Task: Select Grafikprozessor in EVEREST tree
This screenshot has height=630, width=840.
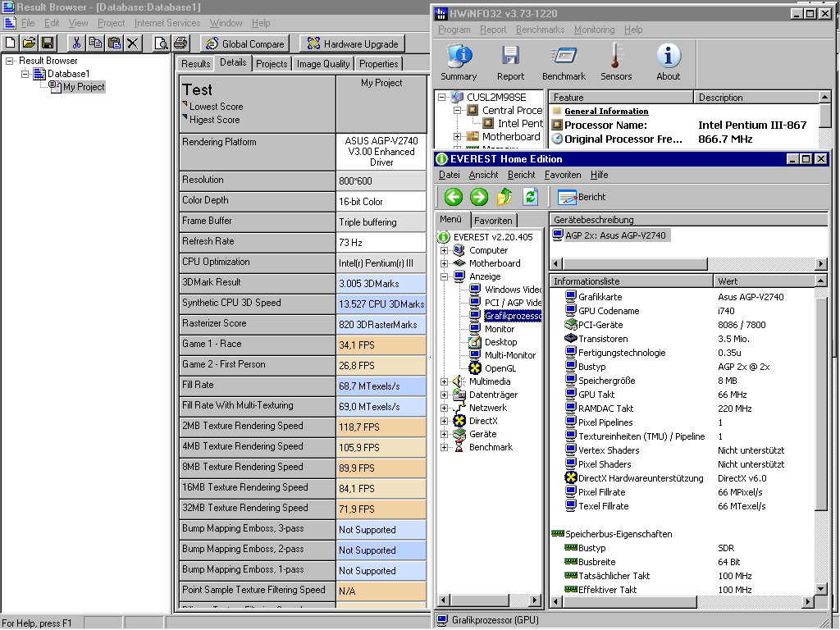Action: point(513,316)
